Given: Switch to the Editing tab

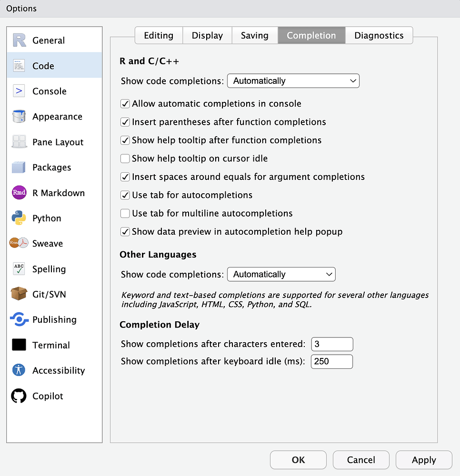Looking at the screenshot, I should pyautogui.click(x=159, y=36).
